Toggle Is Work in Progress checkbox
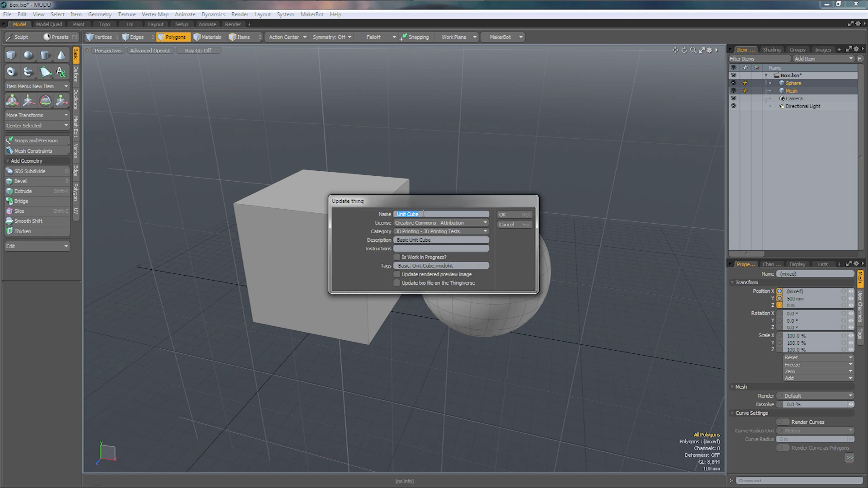 coord(396,257)
